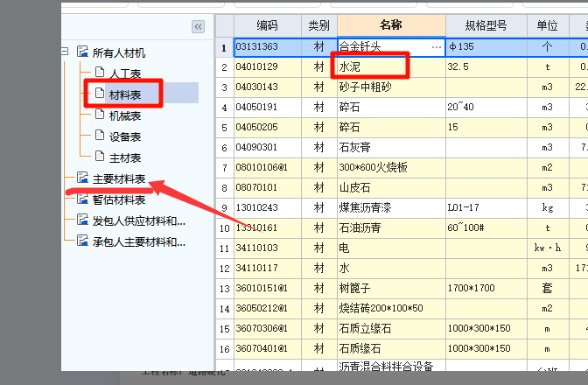Click the icon beside 发包人供应材料和...

point(82,220)
